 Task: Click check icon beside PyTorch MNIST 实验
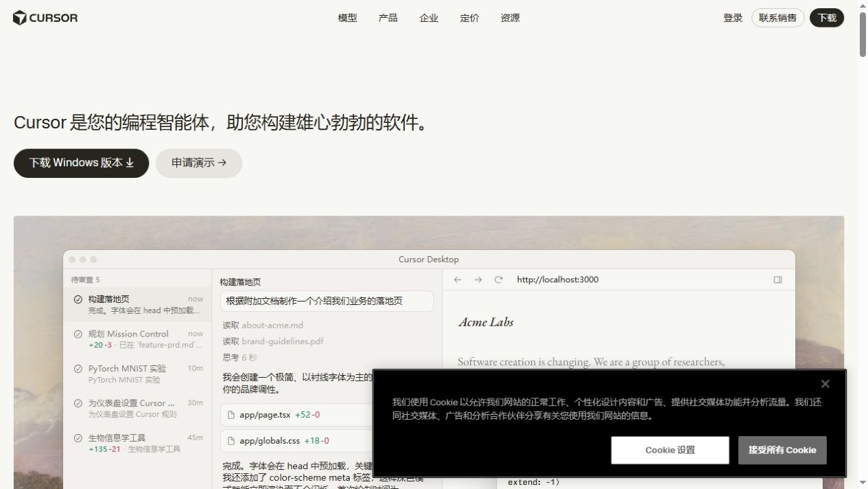point(78,368)
